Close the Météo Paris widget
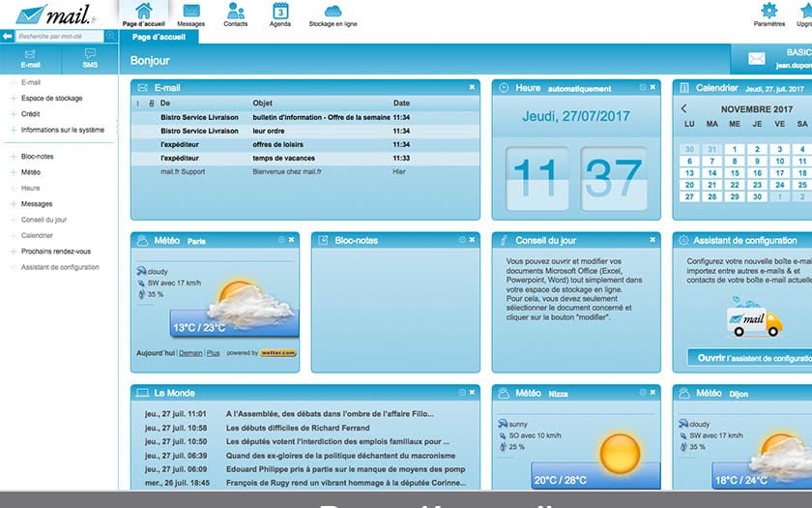The image size is (812, 508). tap(292, 240)
